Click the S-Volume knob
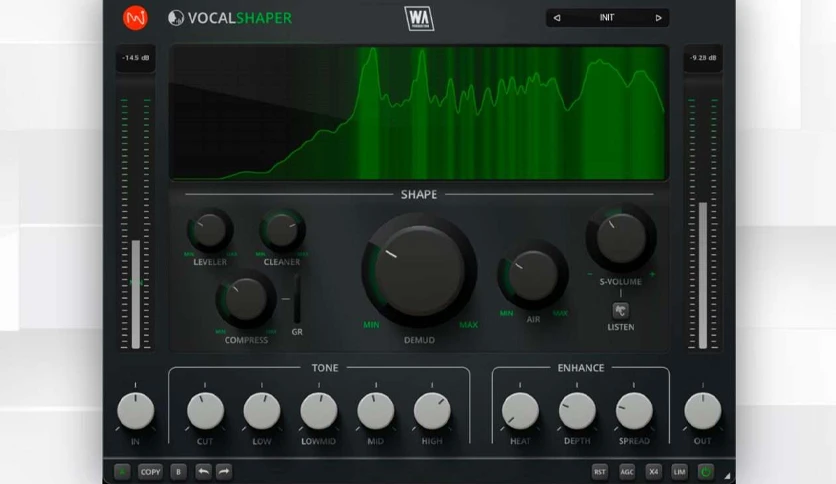 point(621,238)
